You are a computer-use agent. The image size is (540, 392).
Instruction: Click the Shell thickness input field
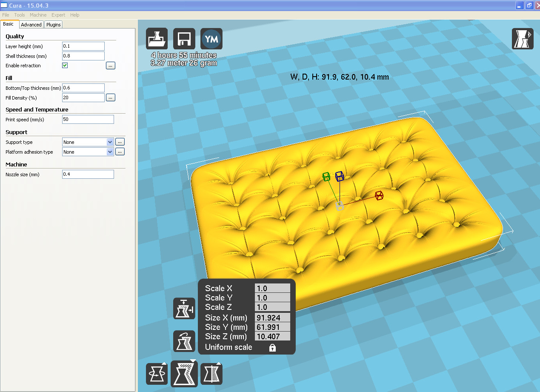pos(83,56)
